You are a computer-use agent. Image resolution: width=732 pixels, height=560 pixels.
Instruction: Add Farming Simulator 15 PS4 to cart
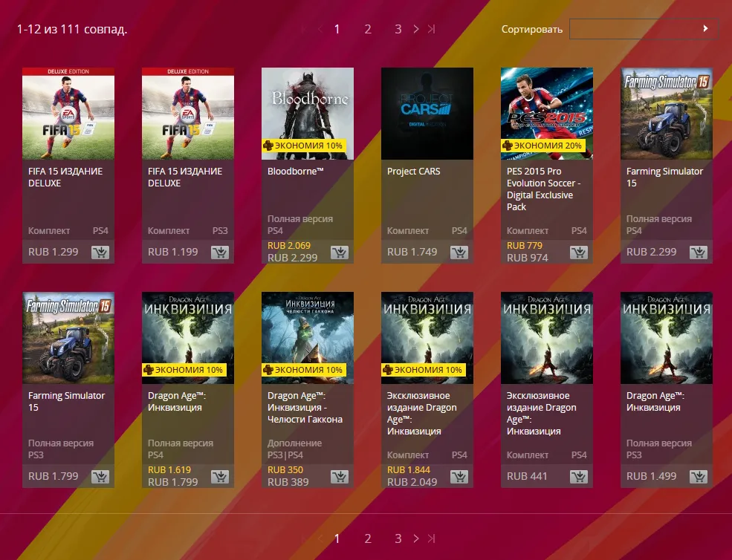pos(699,253)
